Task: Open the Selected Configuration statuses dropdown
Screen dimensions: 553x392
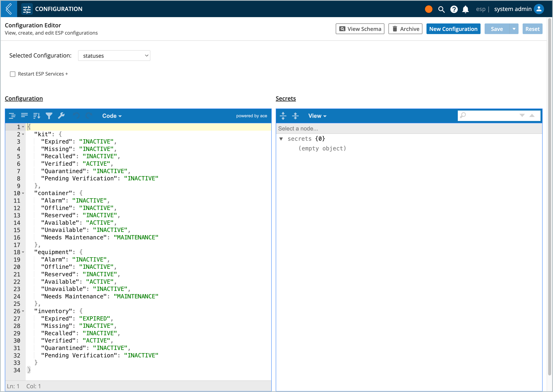Action: (x=114, y=56)
